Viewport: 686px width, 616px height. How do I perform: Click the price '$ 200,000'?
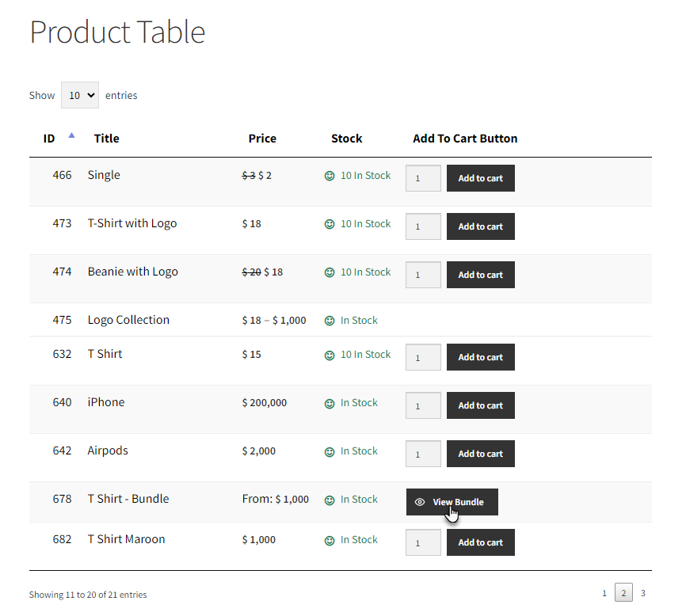tap(265, 403)
